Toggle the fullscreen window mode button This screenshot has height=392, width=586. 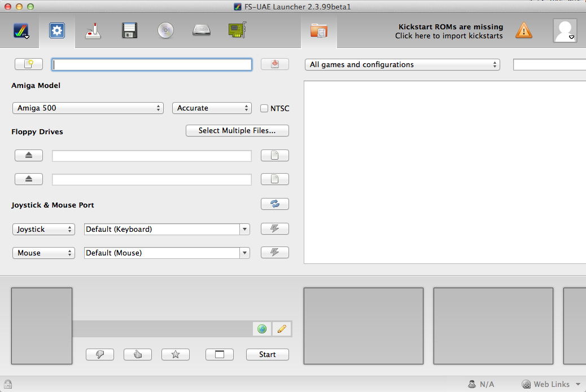(x=220, y=354)
